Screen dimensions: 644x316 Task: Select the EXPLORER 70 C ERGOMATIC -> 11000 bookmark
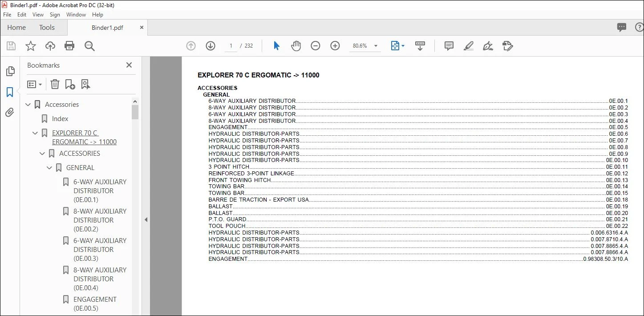[x=84, y=138]
